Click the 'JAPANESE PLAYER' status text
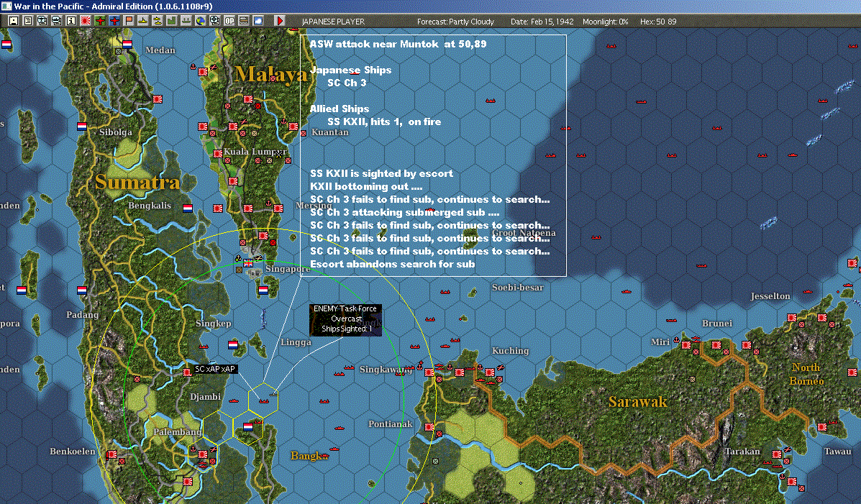 [333, 22]
